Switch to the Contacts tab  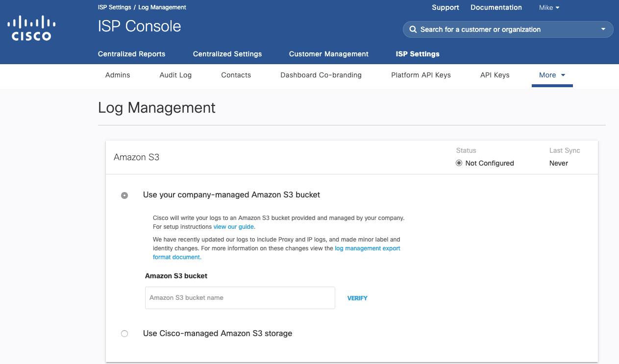[x=236, y=75]
